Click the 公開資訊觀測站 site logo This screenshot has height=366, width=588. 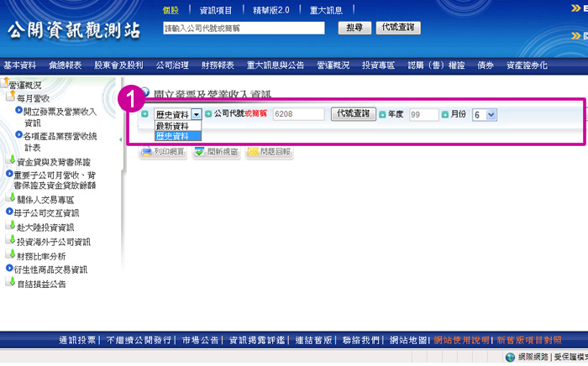[74, 29]
